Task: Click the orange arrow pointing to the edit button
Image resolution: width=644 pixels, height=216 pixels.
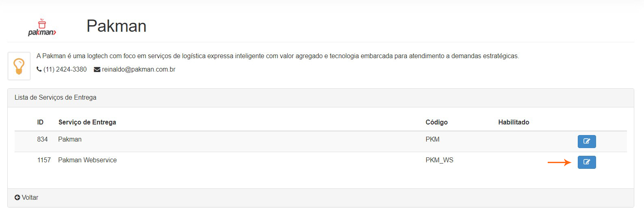Action: point(559,162)
